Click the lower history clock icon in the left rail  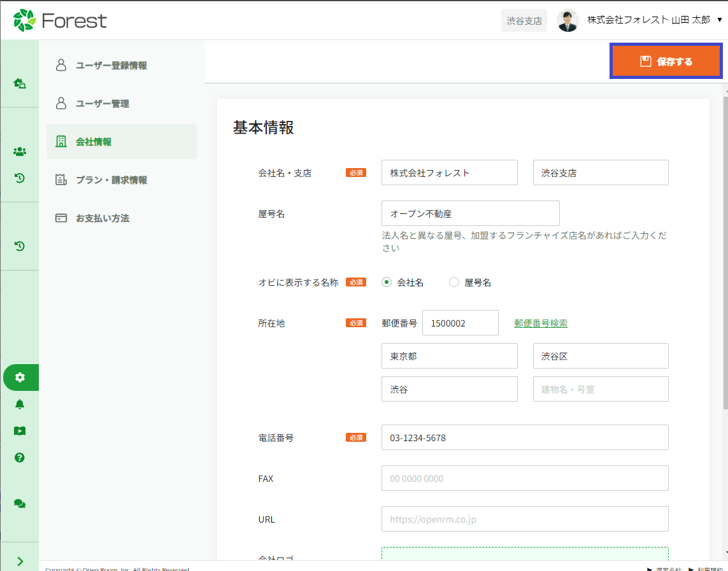(20, 246)
